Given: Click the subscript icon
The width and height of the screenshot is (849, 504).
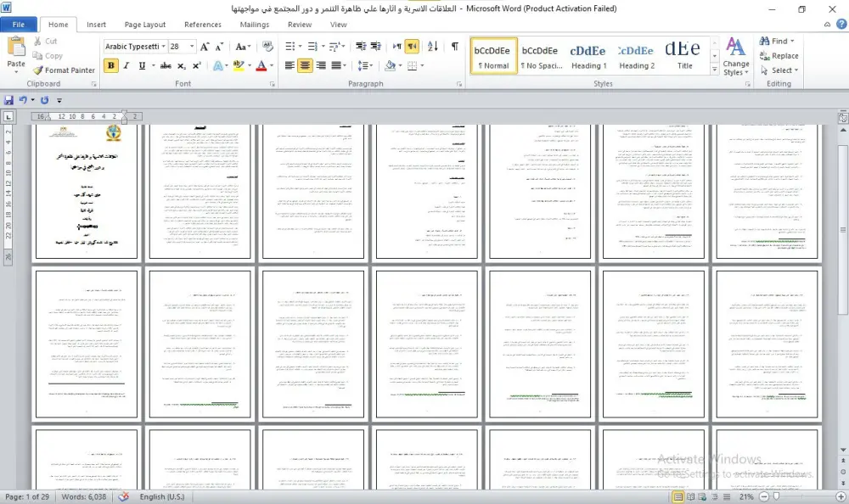Looking at the screenshot, I should point(183,65).
